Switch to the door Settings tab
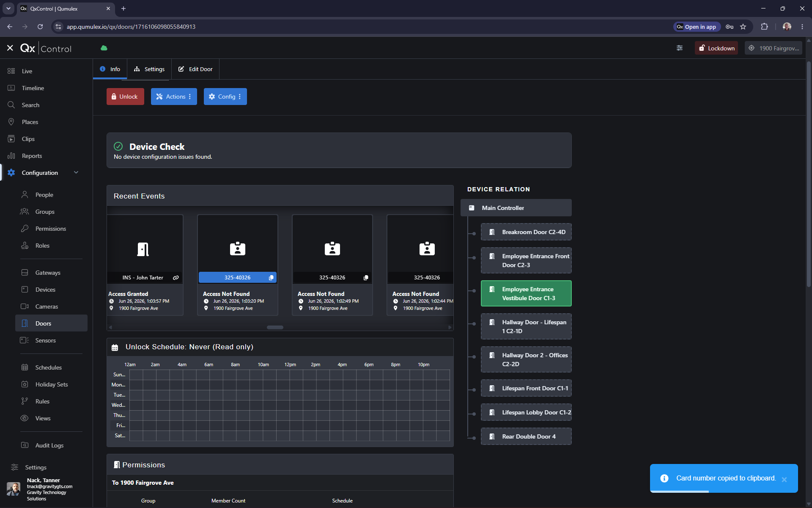 pyautogui.click(x=149, y=69)
